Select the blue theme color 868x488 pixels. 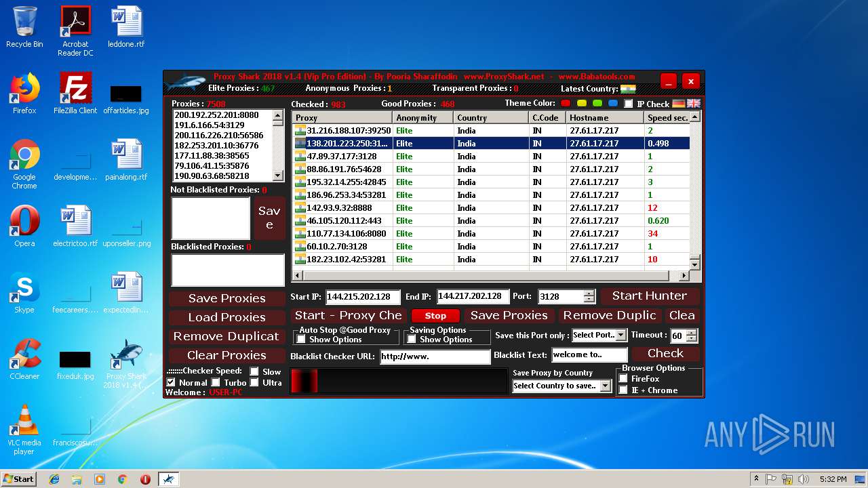613,103
